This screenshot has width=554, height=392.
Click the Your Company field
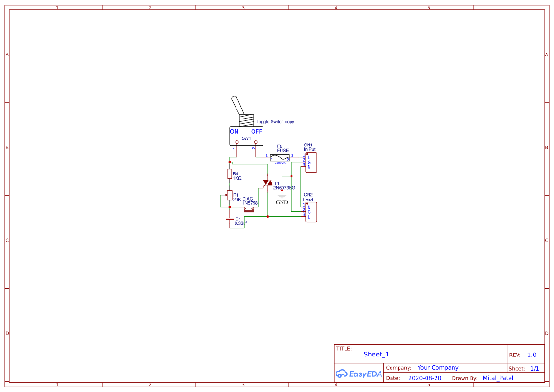click(437, 367)
